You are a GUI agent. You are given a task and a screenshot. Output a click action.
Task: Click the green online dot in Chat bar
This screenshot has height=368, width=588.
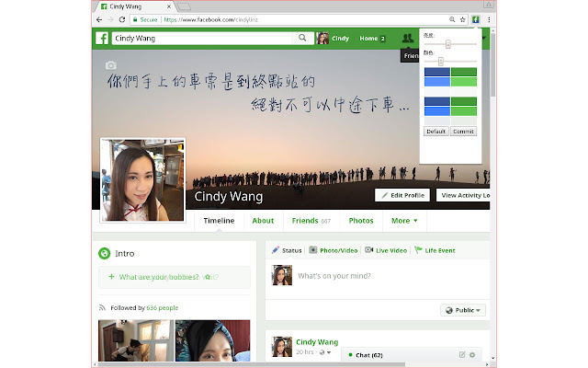350,354
